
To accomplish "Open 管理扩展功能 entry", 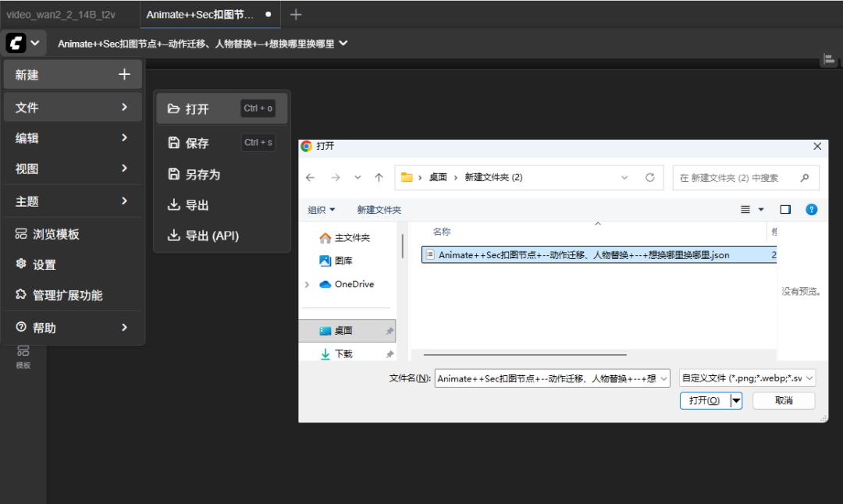I will click(73, 295).
